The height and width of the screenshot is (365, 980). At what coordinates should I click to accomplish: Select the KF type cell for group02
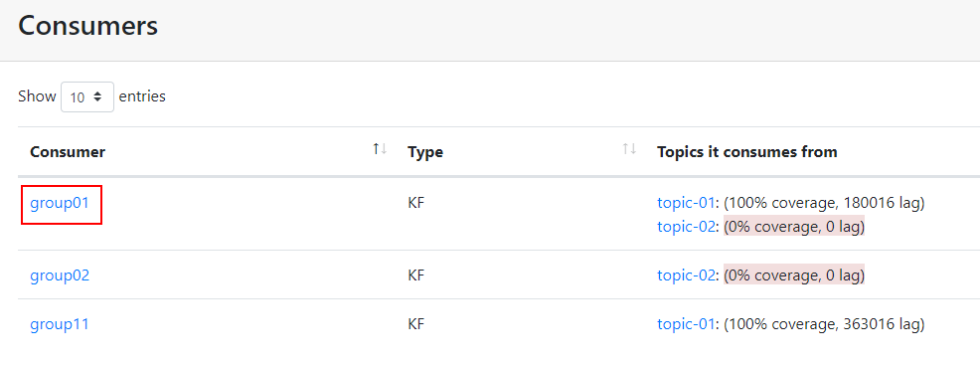coord(415,275)
